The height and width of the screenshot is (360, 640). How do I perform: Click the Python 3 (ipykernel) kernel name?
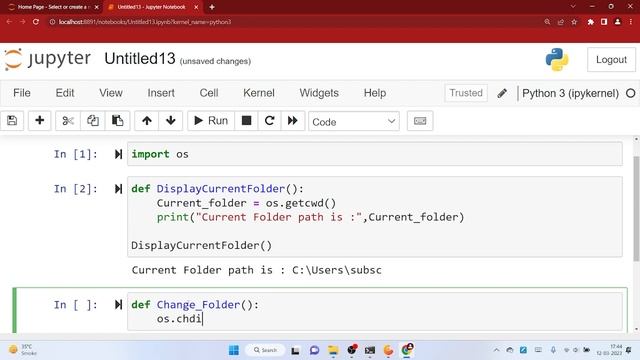(x=570, y=93)
